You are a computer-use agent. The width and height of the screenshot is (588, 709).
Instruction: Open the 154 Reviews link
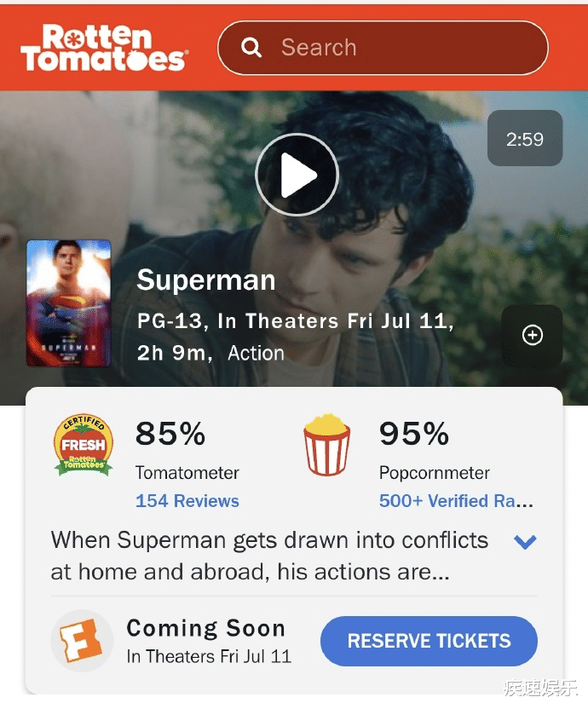pos(187,501)
